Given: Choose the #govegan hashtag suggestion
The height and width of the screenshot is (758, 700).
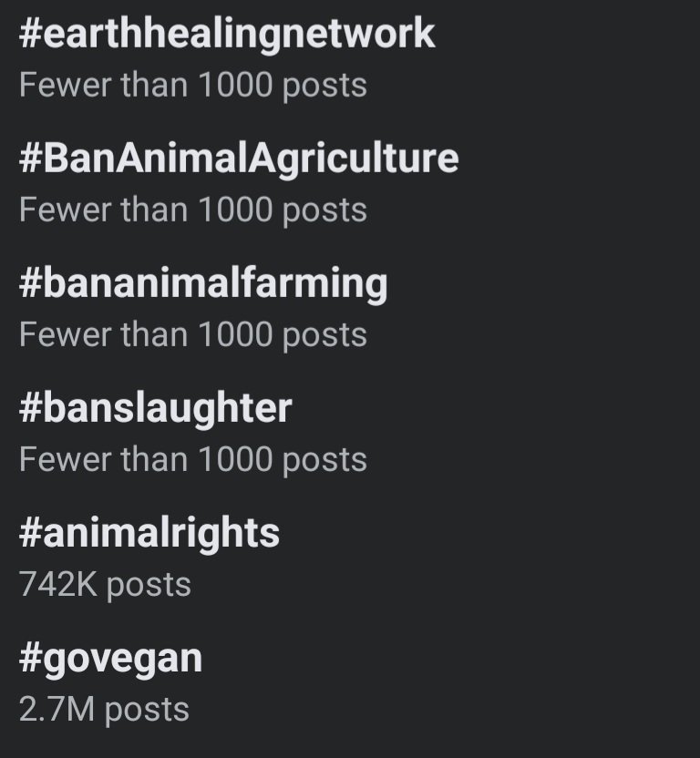Looking at the screenshot, I should [110, 658].
